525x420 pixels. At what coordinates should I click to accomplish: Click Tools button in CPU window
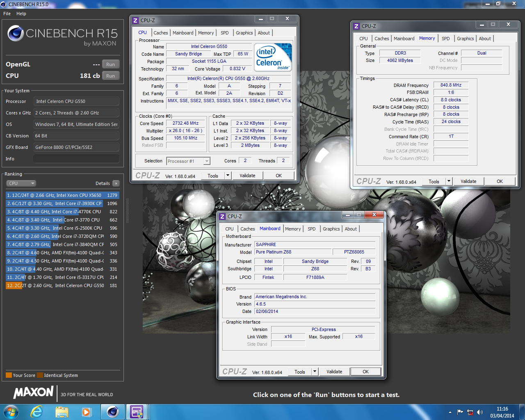(x=213, y=176)
